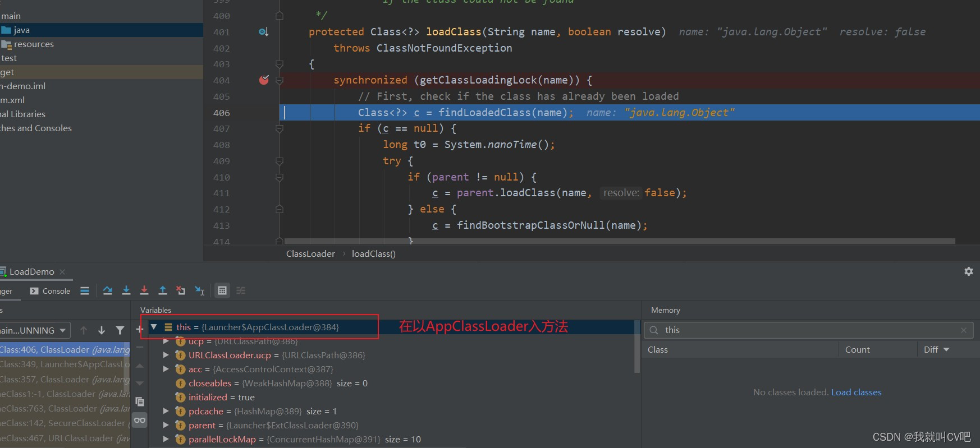Click line number 408 in the gutter

tap(222, 145)
